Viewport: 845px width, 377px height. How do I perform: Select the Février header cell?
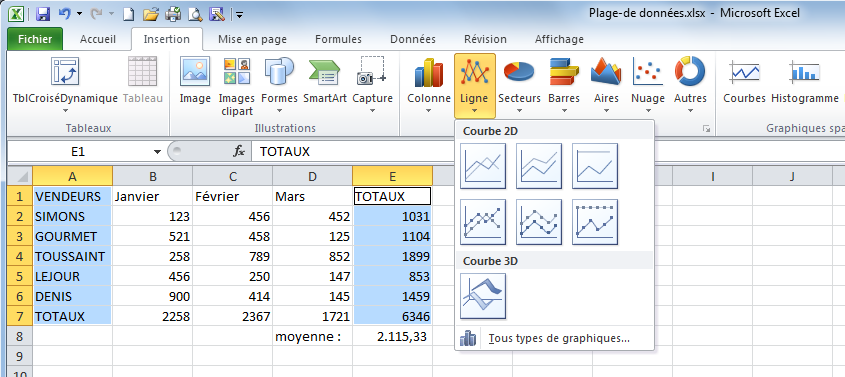(232, 196)
